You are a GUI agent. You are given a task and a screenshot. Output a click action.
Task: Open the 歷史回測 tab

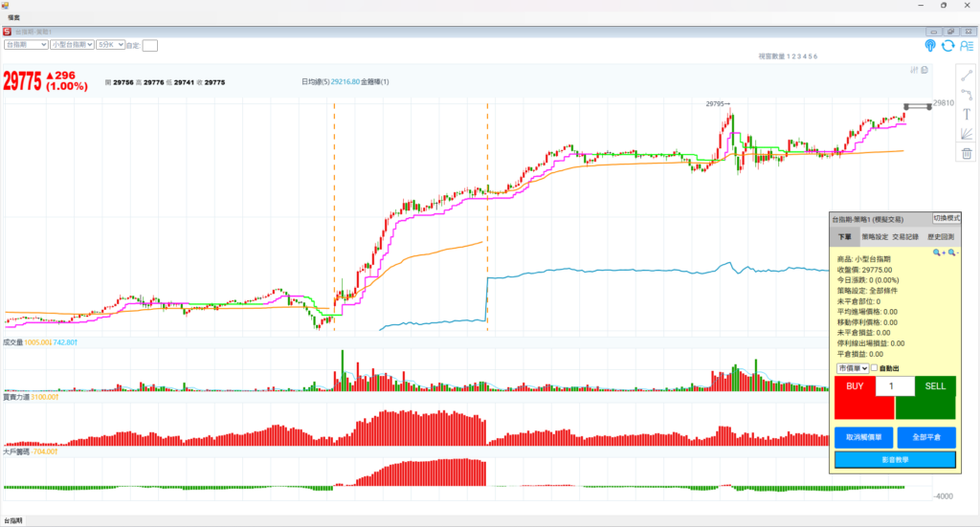click(x=938, y=236)
